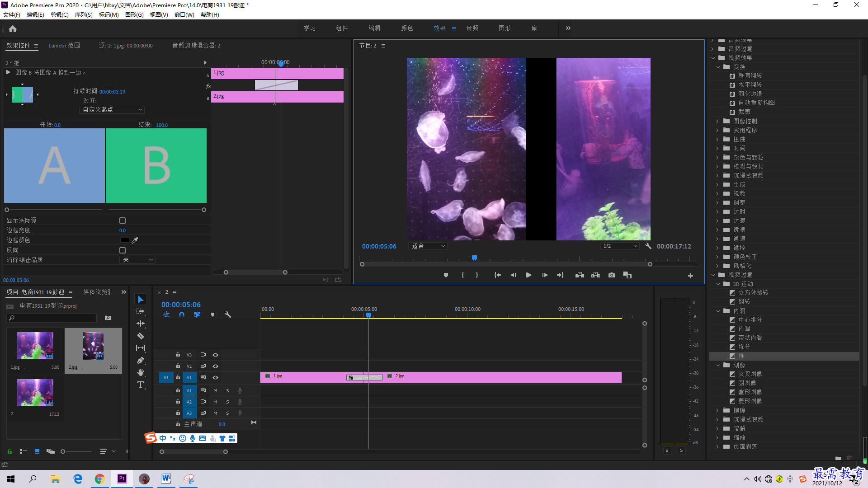Image resolution: width=868 pixels, height=488 pixels.
Task: Switch to the 学习 workspace
Action: [310, 28]
